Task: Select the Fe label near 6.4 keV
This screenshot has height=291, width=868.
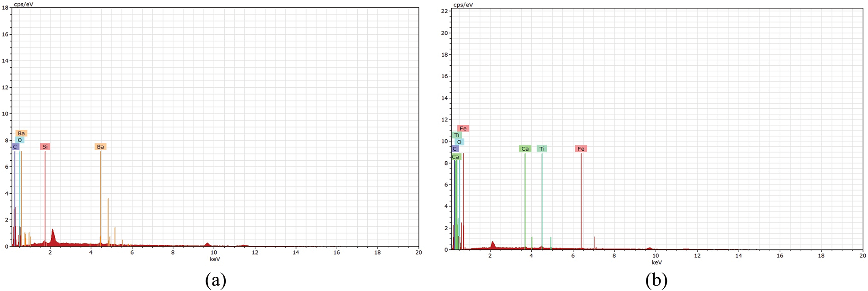Action: click(581, 149)
